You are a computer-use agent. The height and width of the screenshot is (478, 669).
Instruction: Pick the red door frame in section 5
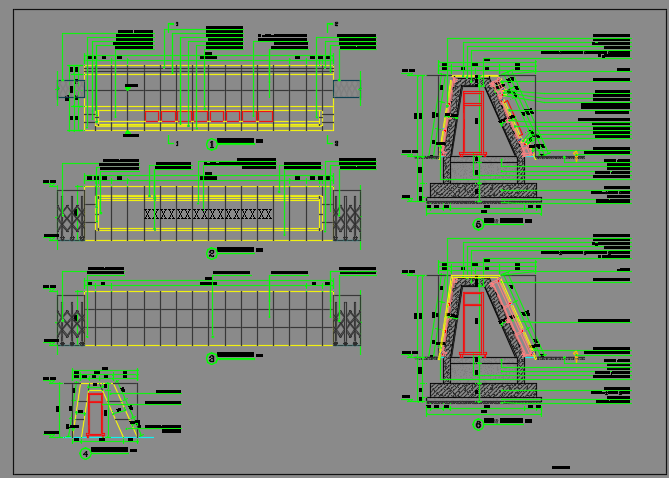473,123
